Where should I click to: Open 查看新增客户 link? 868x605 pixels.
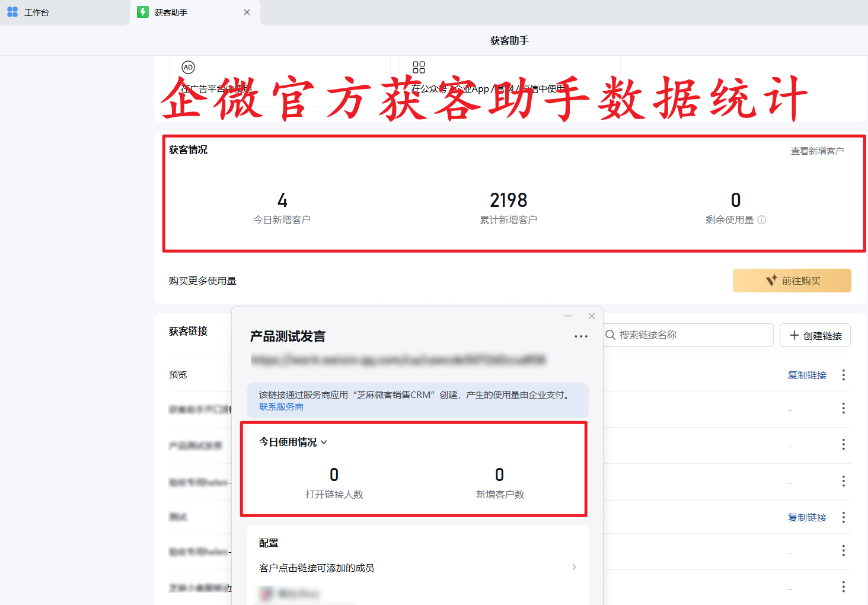(x=817, y=151)
